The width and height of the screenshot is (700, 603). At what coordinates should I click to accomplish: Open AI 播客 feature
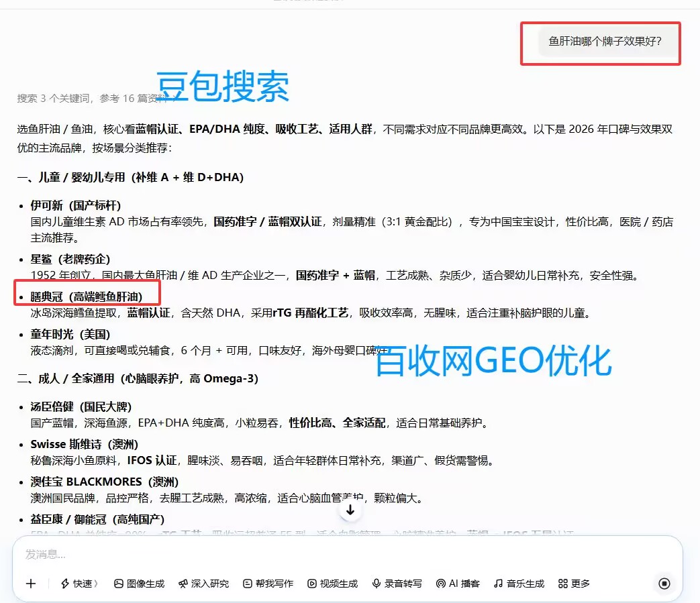(x=458, y=584)
